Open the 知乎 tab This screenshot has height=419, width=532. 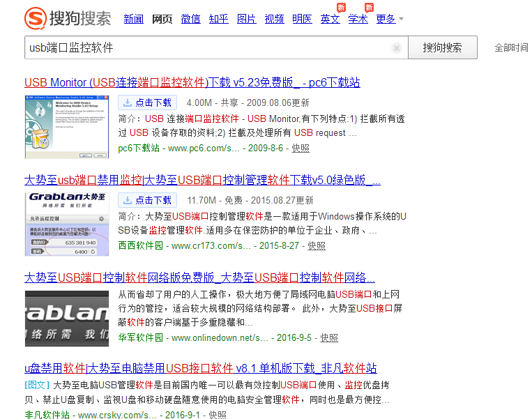pyautogui.click(x=218, y=19)
